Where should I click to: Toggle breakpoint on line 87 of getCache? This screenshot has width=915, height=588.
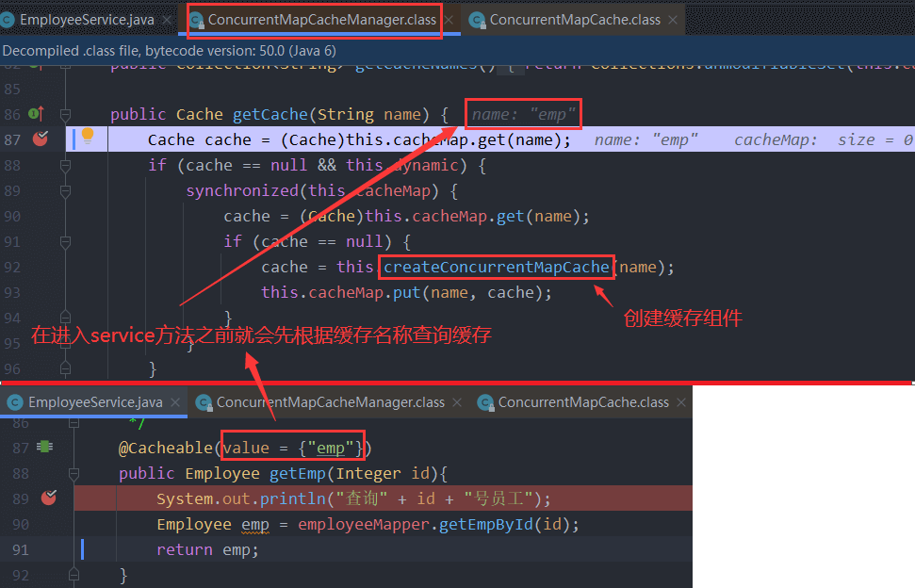[41, 139]
